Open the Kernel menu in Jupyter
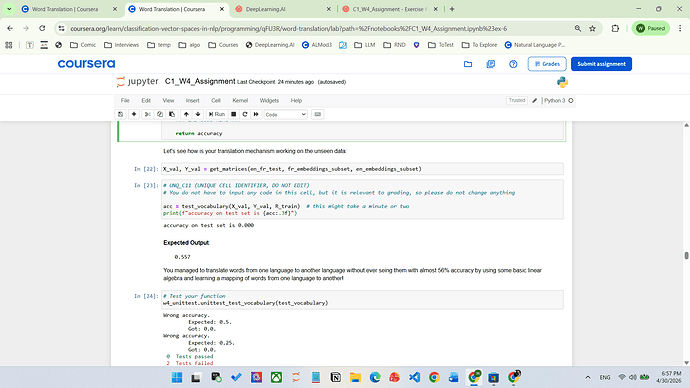Image resolution: width=690 pixels, height=388 pixels. (x=240, y=101)
